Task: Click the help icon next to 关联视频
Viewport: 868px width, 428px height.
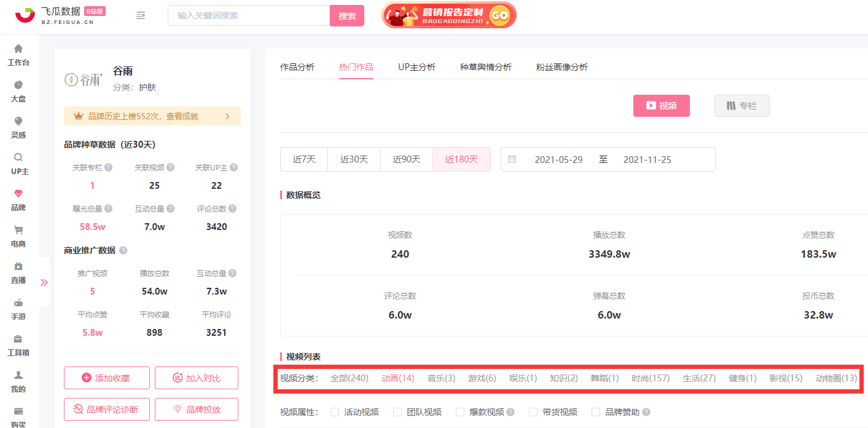Action: pos(170,167)
